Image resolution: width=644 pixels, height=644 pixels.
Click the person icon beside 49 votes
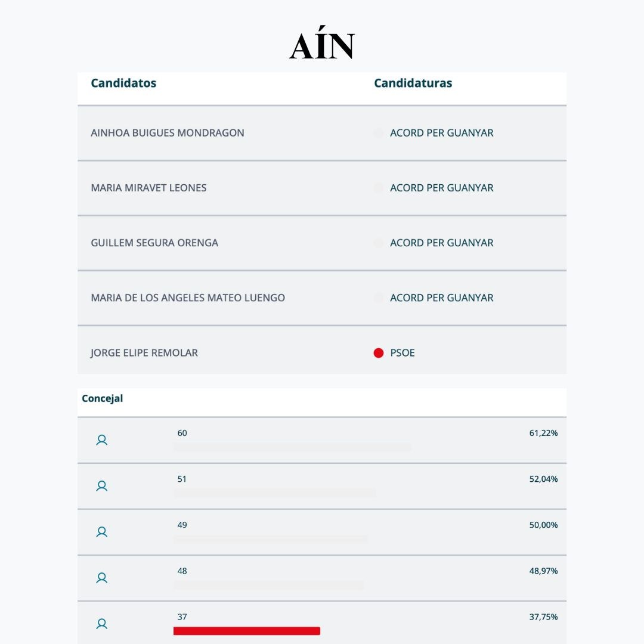[102, 532]
